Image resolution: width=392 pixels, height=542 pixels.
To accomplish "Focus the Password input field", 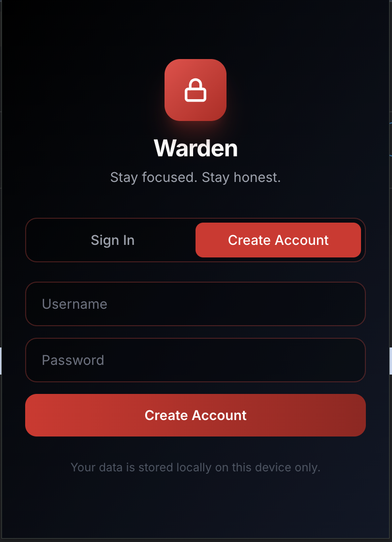I will (x=196, y=360).
